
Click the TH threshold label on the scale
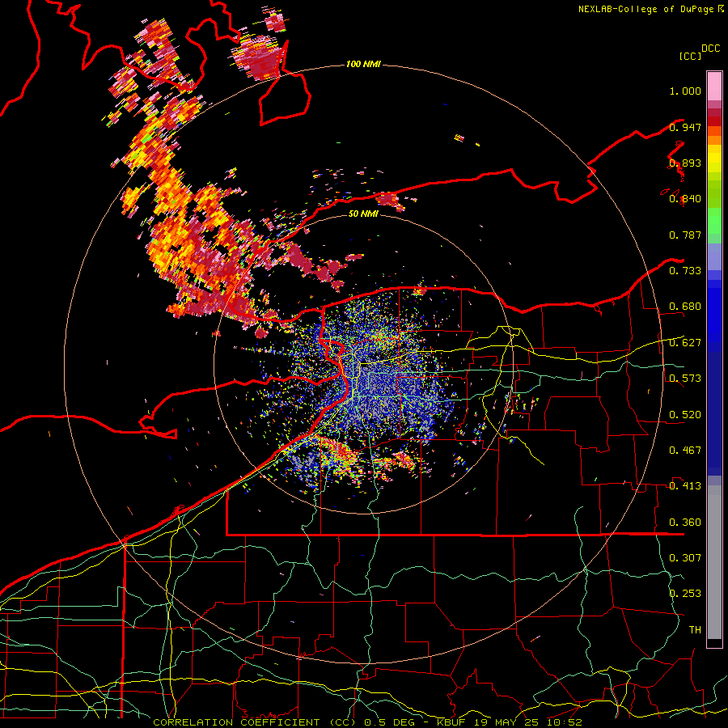(x=695, y=630)
